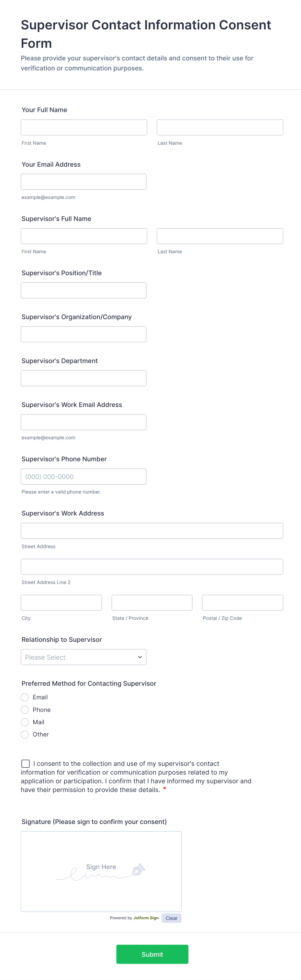The width and height of the screenshot is (301, 980).
Task: Focus your First Name input field
Action: click(84, 128)
